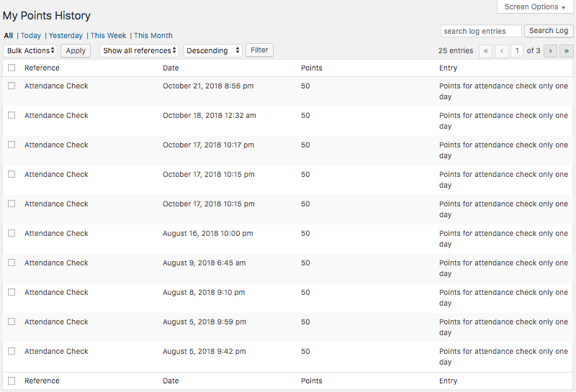Click the Points column label in the footer
Viewport: 576px width, 392px height.
(312, 381)
